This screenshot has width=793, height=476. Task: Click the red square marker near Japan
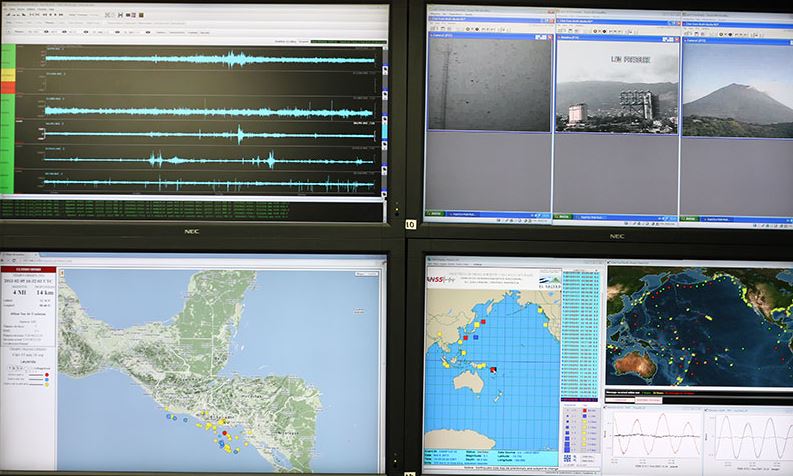pyautogui.click(x=483, y=322)
